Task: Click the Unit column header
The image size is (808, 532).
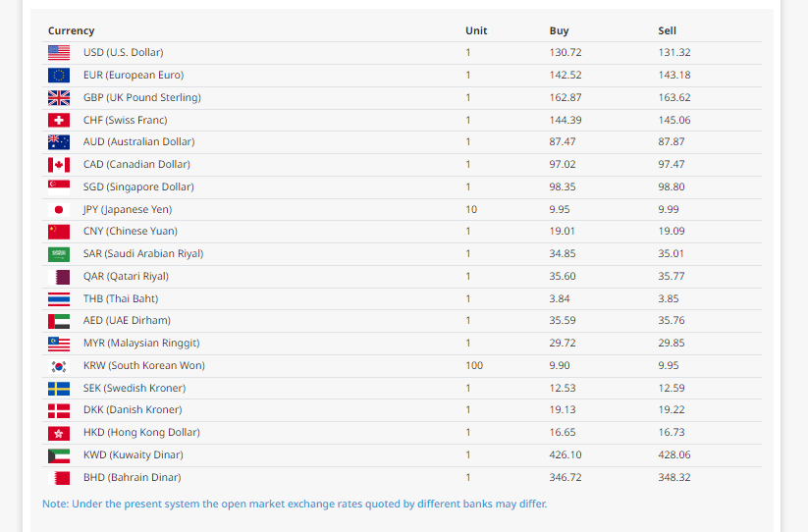Action: pyautogui.click(x=476, y=30)
